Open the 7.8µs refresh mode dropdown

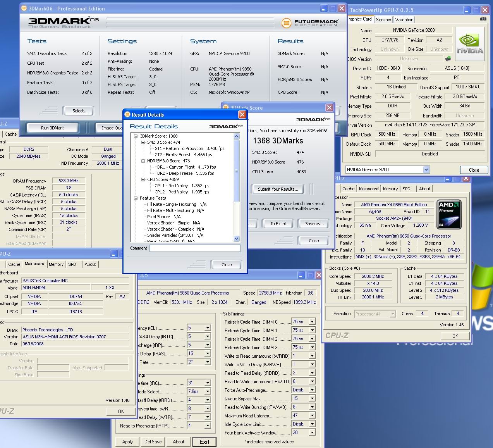208,391
